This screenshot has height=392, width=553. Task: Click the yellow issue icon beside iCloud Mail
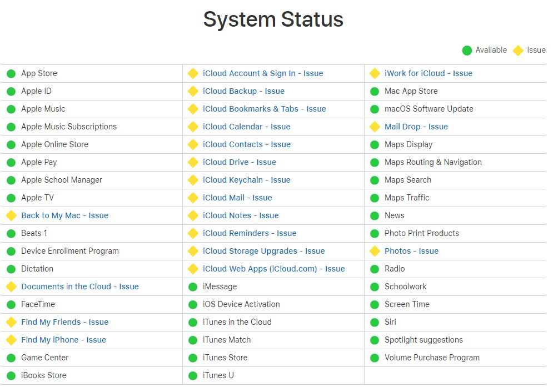coord(193,198)
